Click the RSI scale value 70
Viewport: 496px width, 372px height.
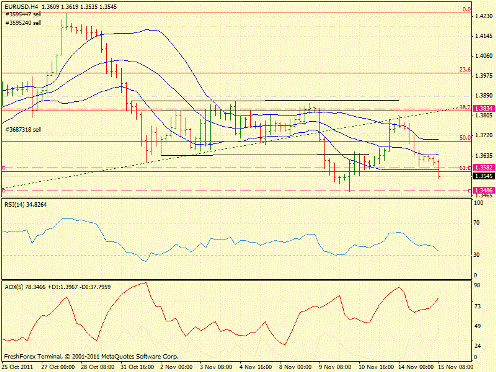tap(477, 222)
